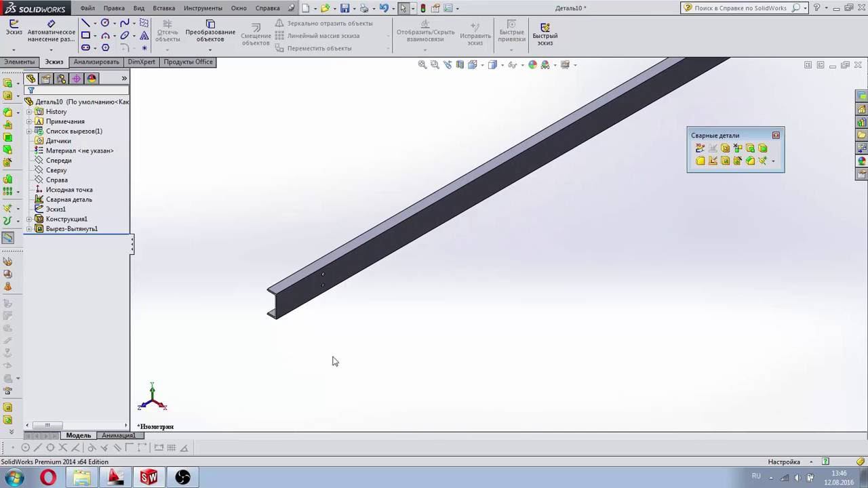Image resolution: width=868 pixels, height=488 pixels.
Task: Open Display Style dropdown arrow
Action: coord(502,65)
